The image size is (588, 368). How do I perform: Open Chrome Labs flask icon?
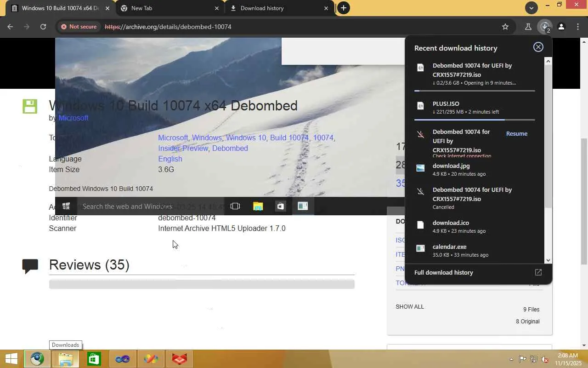[x=528, y=27]
